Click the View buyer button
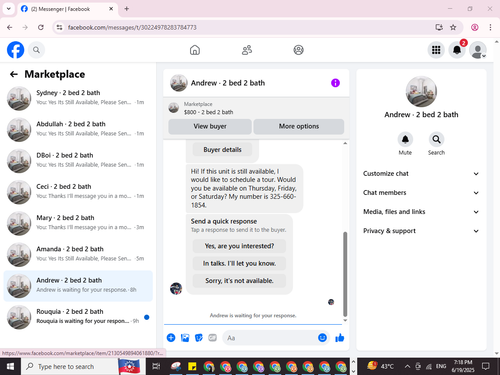 (x=210, y=126)
